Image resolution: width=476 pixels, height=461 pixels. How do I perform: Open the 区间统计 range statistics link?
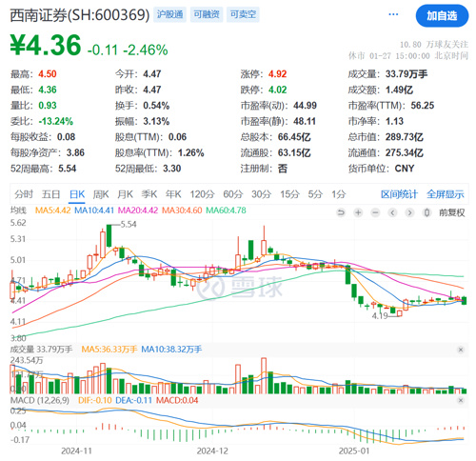[399, 194]
